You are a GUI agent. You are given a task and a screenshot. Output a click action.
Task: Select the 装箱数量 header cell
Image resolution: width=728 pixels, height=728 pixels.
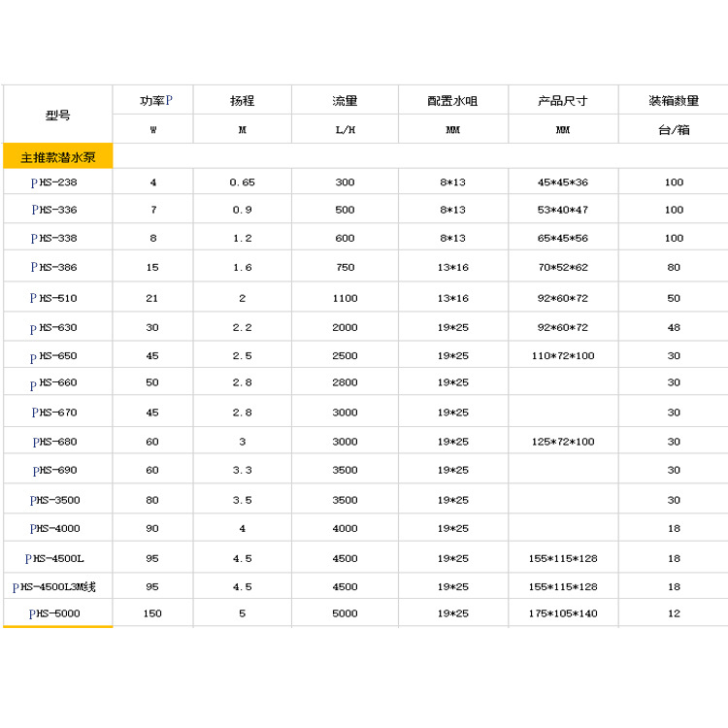point(674,100)
